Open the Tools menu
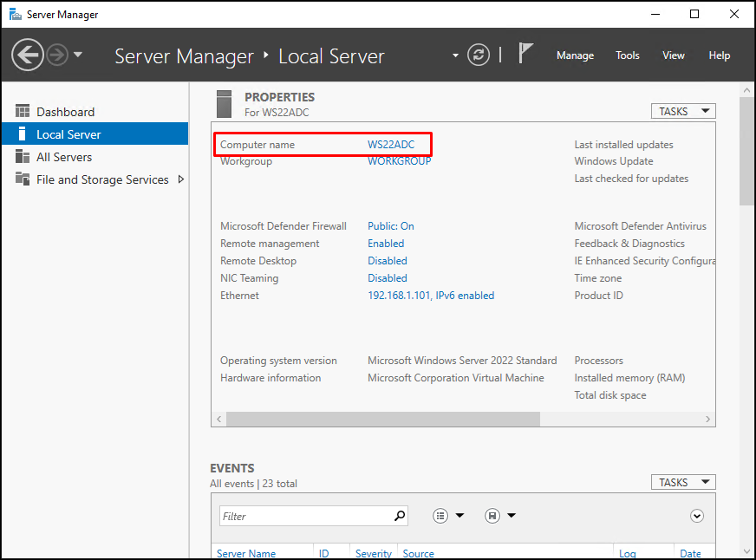This screenshot has width=756, height=560. tap(628, 55)
